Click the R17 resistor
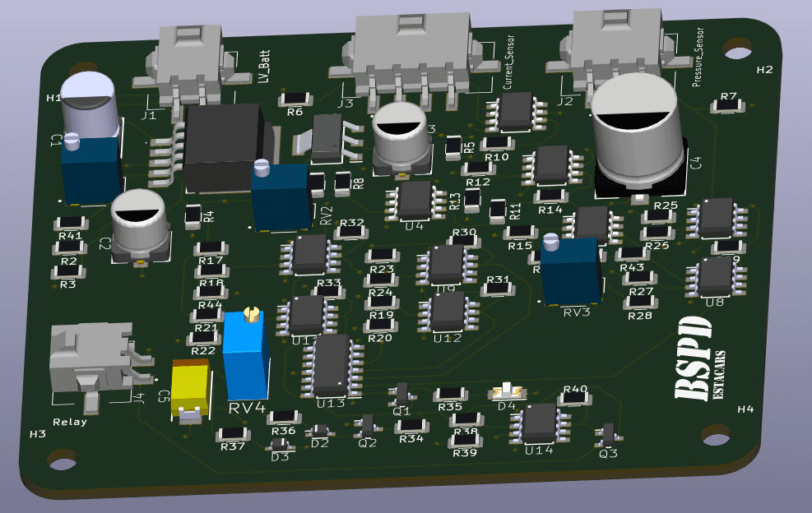 click(x=211, y=248)
